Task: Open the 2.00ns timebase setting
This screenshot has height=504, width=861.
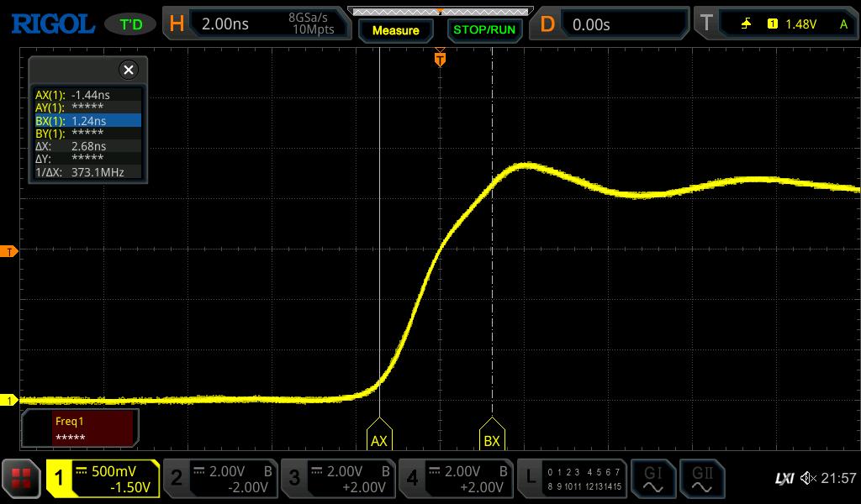Action: tap(225, 24)
